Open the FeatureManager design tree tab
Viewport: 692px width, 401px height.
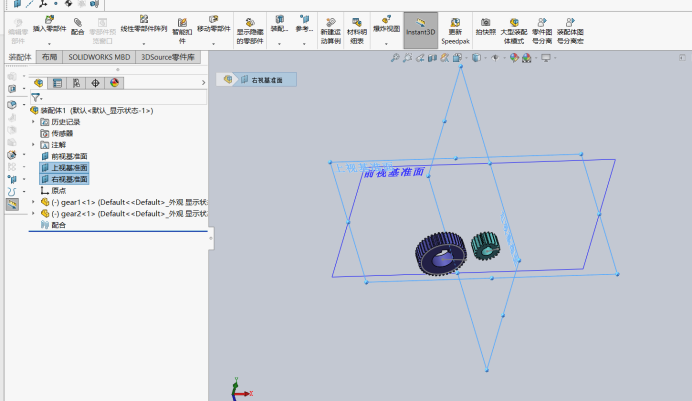click(38, 83)
